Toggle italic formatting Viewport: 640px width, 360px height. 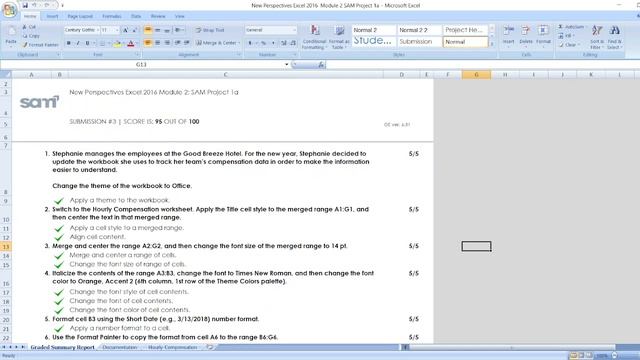coord(78,43)
